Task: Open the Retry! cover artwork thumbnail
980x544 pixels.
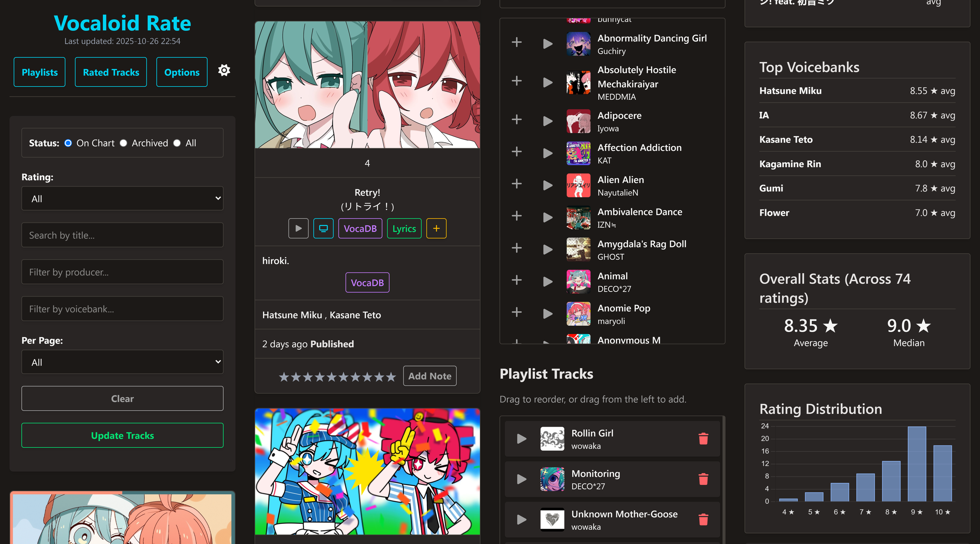Action: click(367, 85)
